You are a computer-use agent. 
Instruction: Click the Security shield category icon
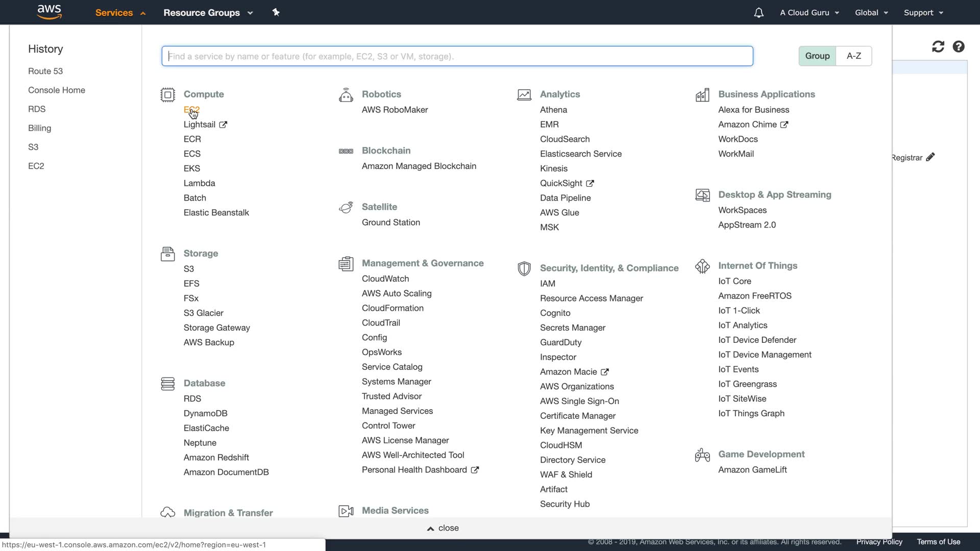click(x=524, y=268)
